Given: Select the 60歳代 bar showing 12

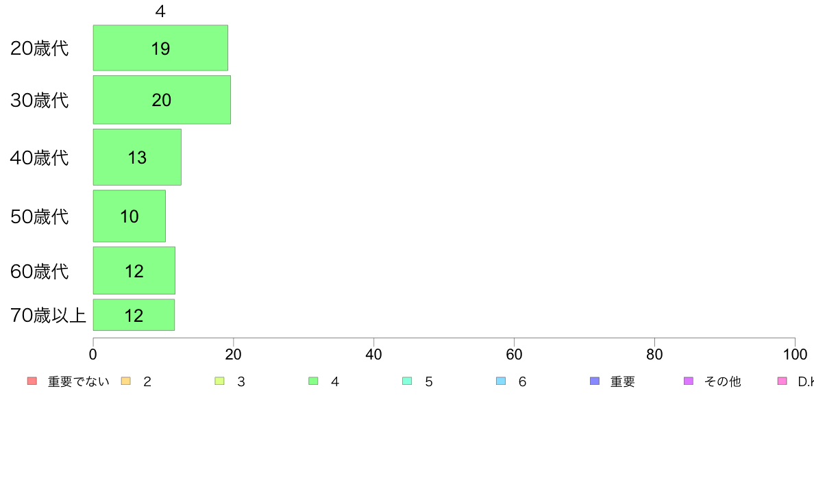Looking at the screenshot, I should coord(134,270).
